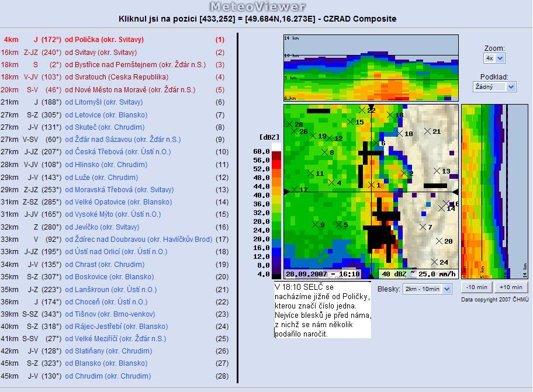Viewport: 533px width, 392px height.
Task: Open the 'od Boskovice (okr. Blansko)' link
Action: pos(109,276)
